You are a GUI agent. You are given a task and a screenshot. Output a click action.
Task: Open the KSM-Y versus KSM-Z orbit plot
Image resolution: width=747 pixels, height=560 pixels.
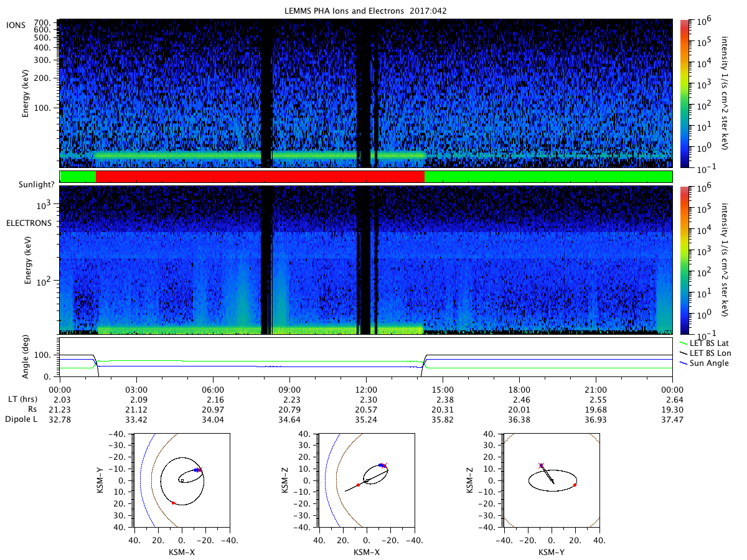click(551, 480)
